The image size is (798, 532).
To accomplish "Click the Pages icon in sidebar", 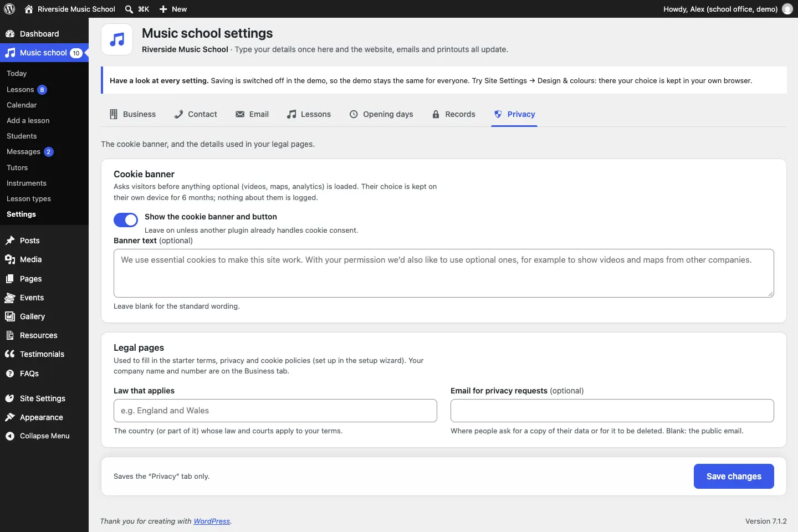I will (x=10, y=279).
